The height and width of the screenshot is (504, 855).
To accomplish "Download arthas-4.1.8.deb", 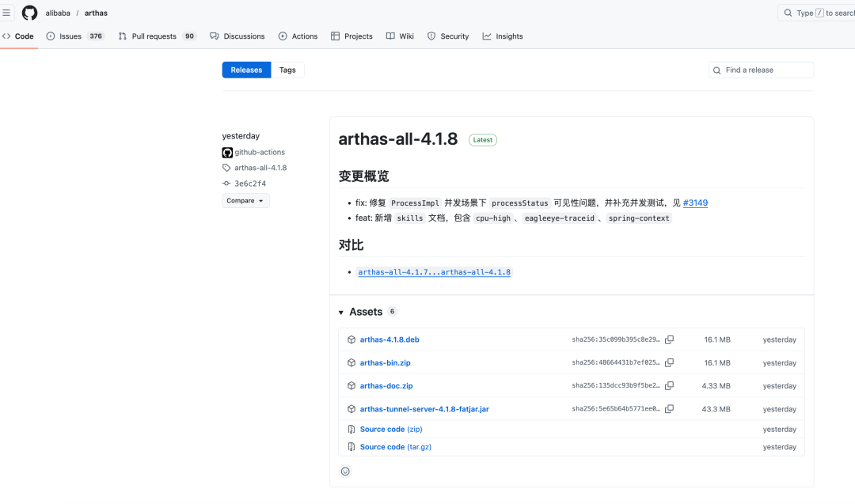I will click(389, 339).
